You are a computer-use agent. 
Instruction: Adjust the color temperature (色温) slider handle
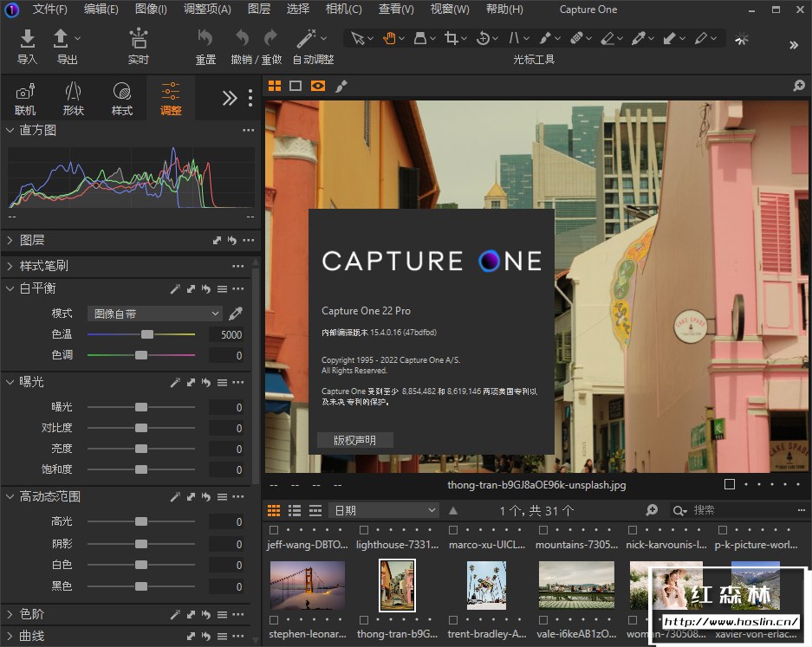[147, 334]
